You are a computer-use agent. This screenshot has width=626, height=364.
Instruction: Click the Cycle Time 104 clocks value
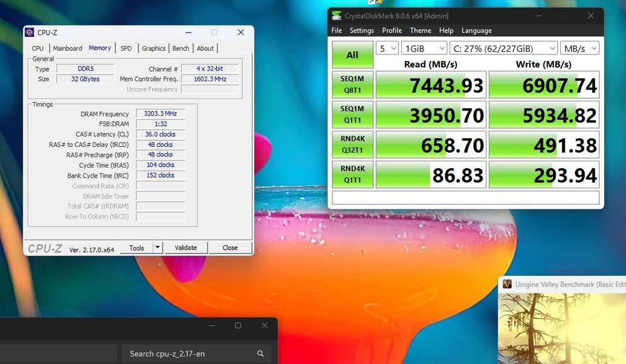point(160,164)
